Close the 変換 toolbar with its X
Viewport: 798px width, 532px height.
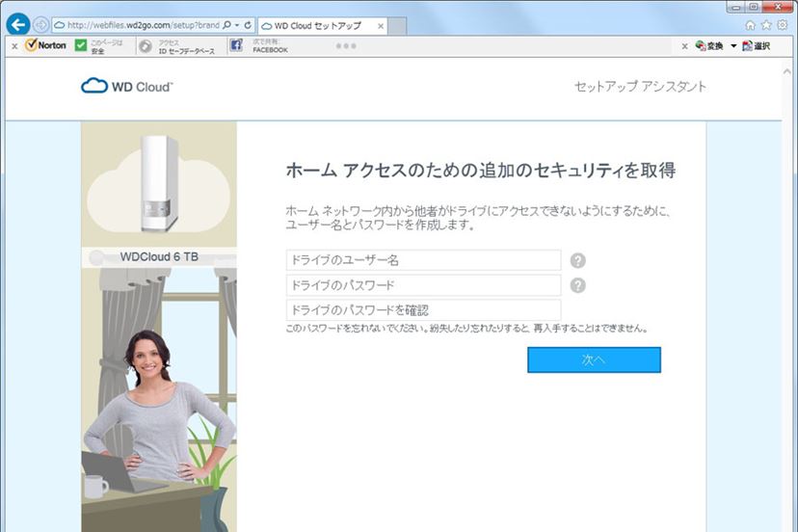pos(684,46)
